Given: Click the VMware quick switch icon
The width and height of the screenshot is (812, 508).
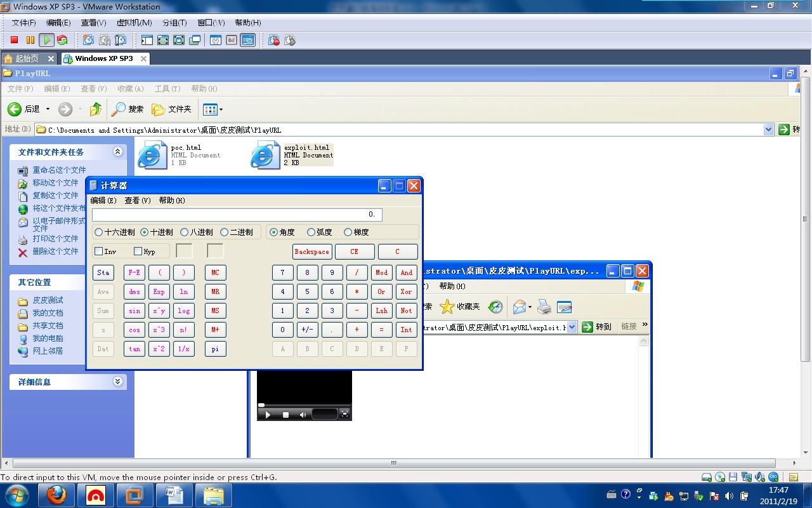Looking at the screenshot, I should (x=163, y=40).
